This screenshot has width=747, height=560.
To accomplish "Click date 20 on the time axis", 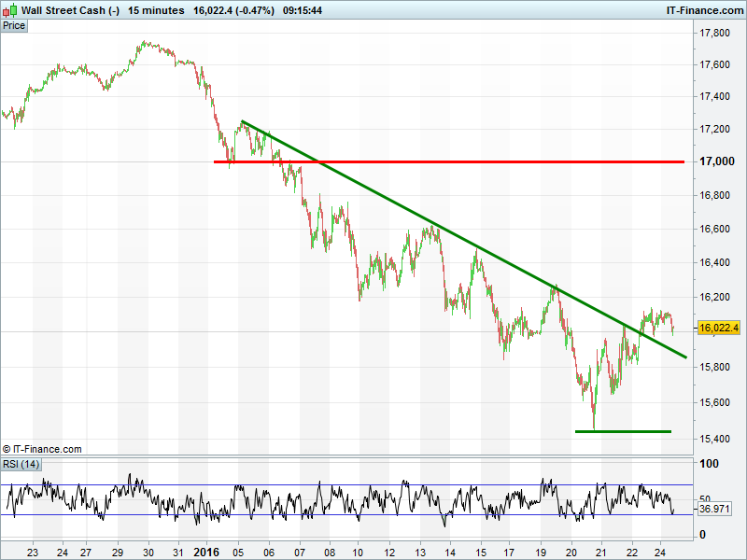I will pyautogui.click(x=571, y=552).
